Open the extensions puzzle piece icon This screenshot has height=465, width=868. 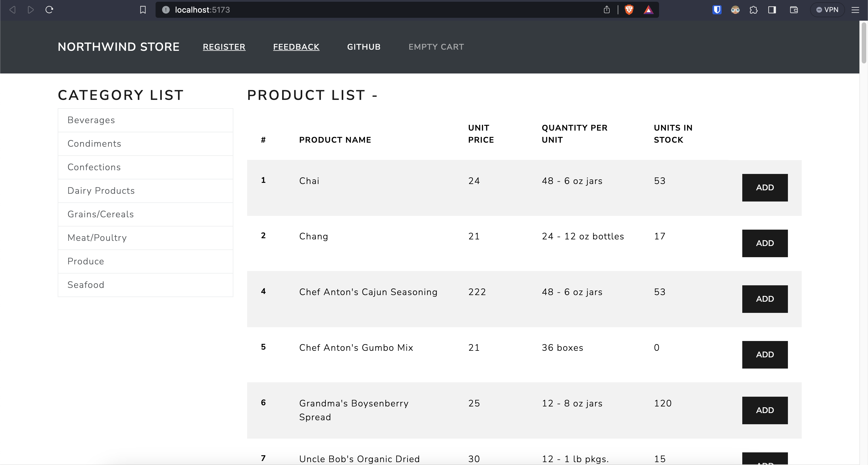coord(753,10)
